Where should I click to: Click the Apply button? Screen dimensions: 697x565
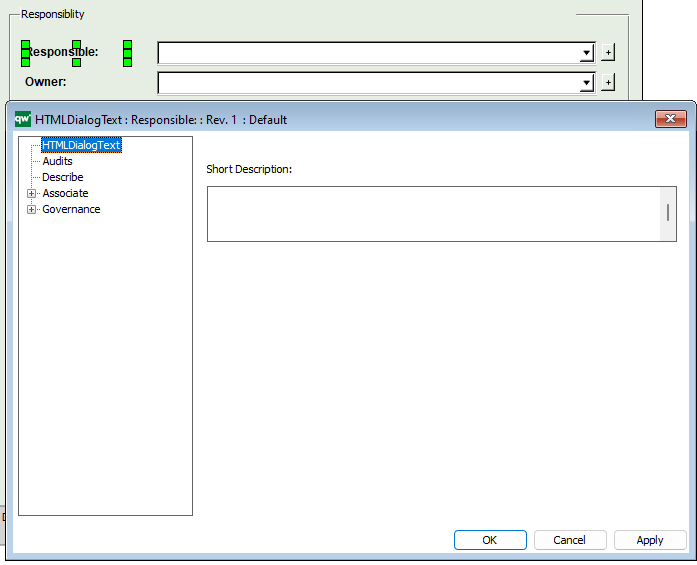(x=650, y=540)
